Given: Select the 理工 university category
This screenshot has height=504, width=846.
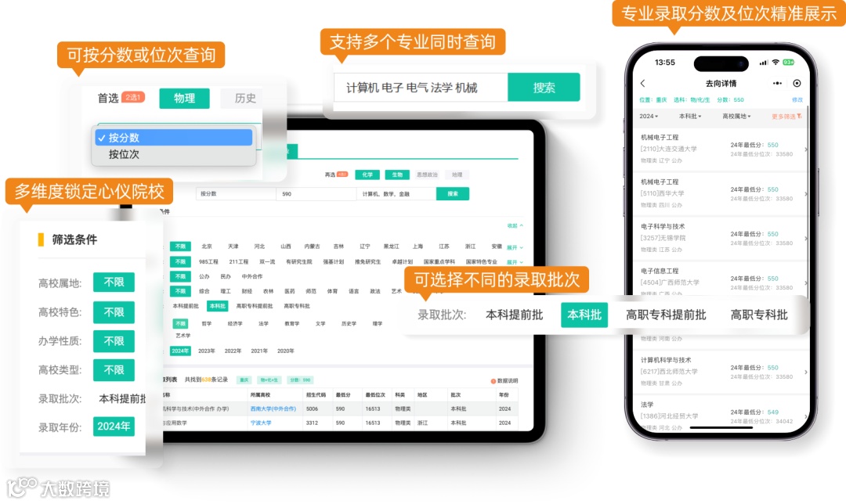Looking at the screenshot, I should [x=226, y=291].
